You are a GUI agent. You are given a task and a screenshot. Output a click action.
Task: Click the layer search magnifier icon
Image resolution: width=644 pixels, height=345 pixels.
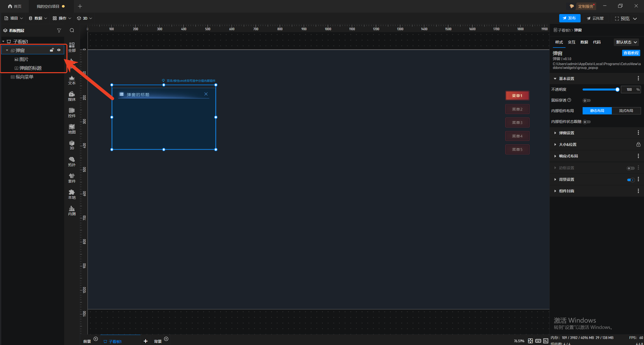[x=72, y=30]
